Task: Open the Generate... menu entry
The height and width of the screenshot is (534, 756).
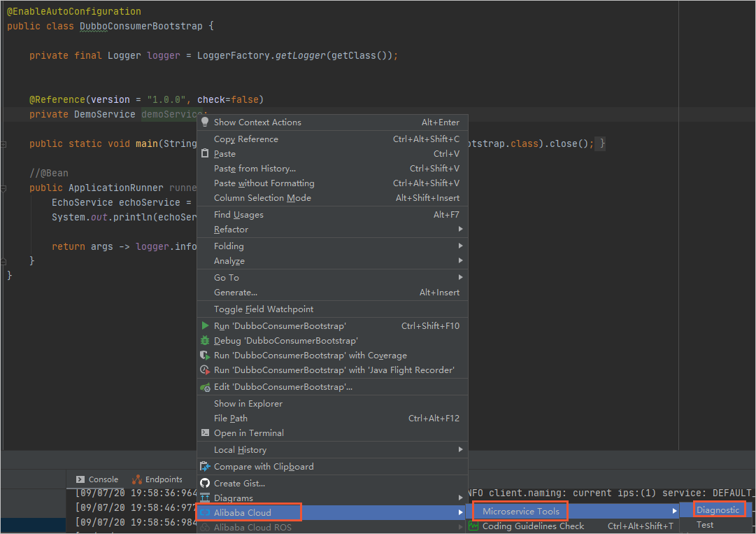Action: [332, 293]
